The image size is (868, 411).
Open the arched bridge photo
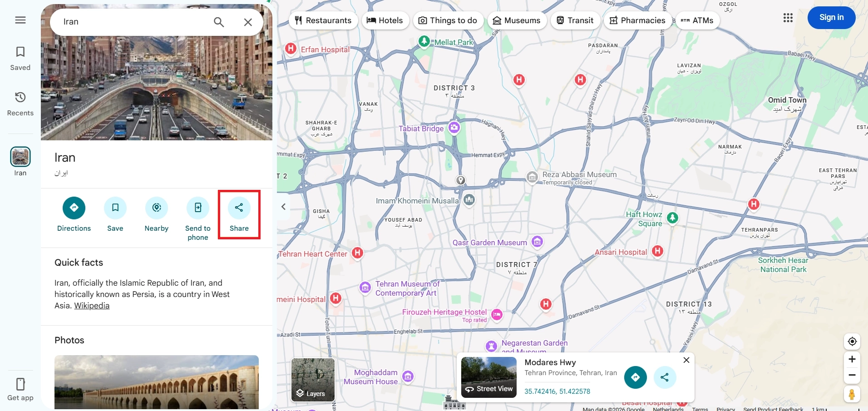click(157, 382)
